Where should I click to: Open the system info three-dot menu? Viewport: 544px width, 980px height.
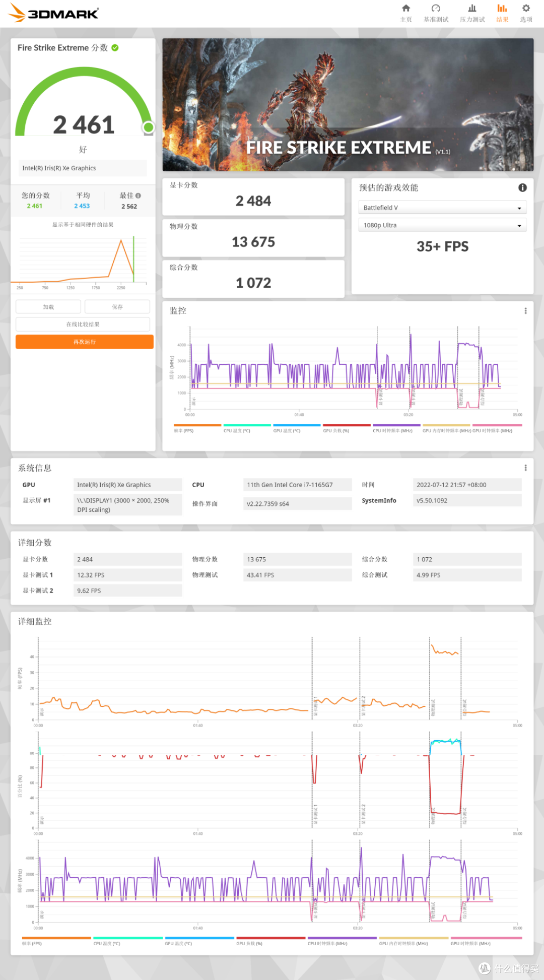click(x=525, y=468)
